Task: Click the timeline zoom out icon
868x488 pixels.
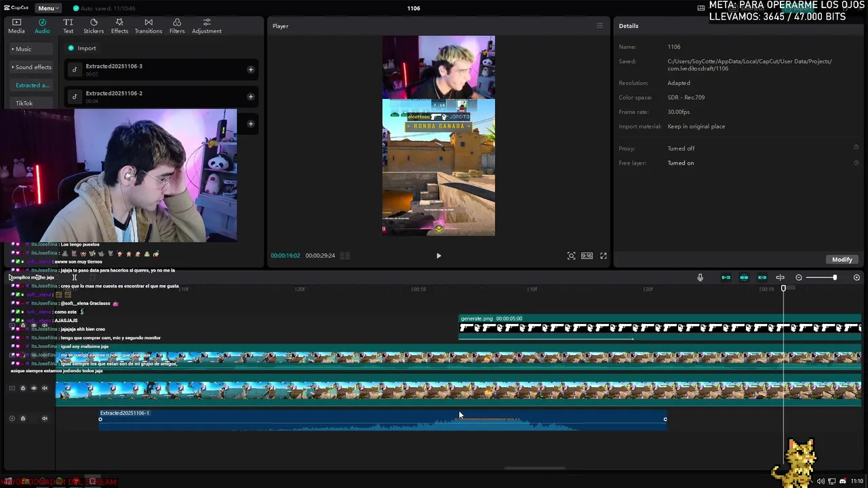Action: tap(799, 277)
